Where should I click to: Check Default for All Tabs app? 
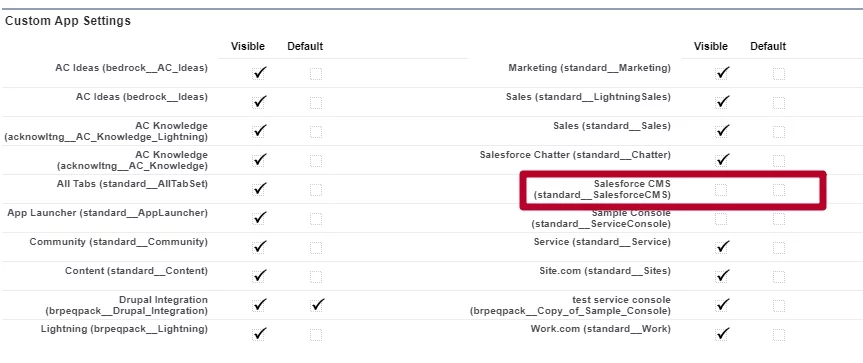tap(316, 190)
